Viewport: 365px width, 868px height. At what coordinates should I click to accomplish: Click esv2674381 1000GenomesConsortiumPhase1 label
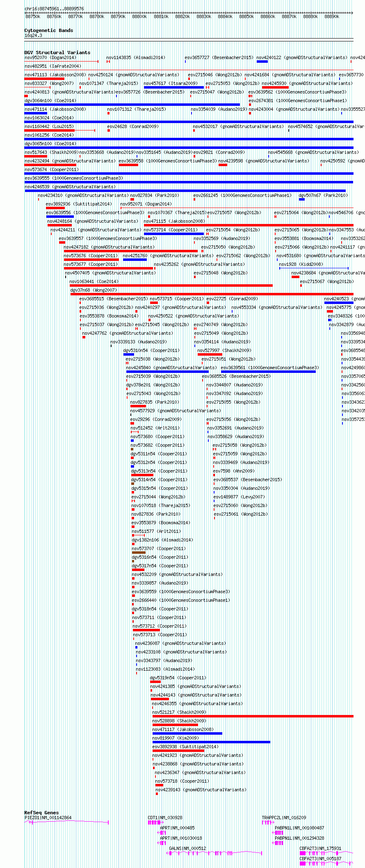pos(298,101)
